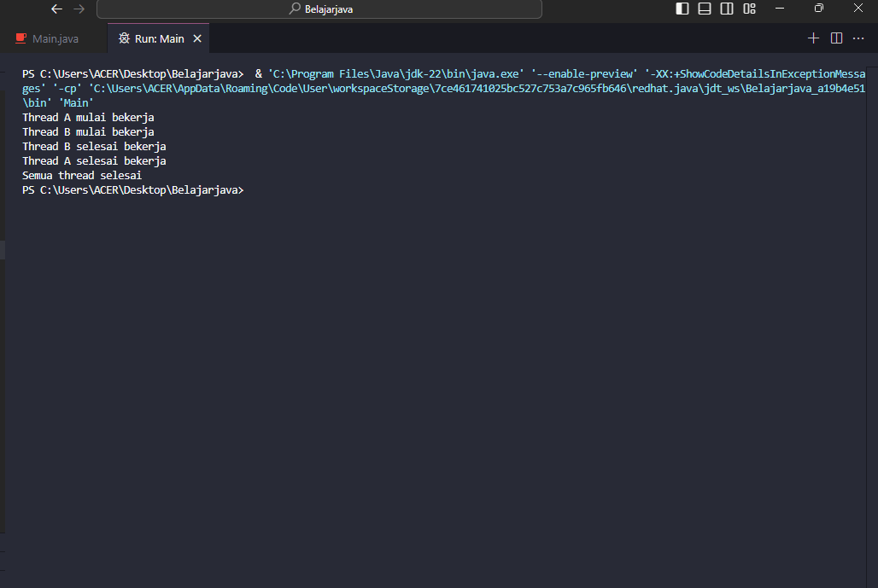The height and width of the screenshot is (588, 878).
Task: Toggle the bottom Panel visibility
Action: coord(705,9)
